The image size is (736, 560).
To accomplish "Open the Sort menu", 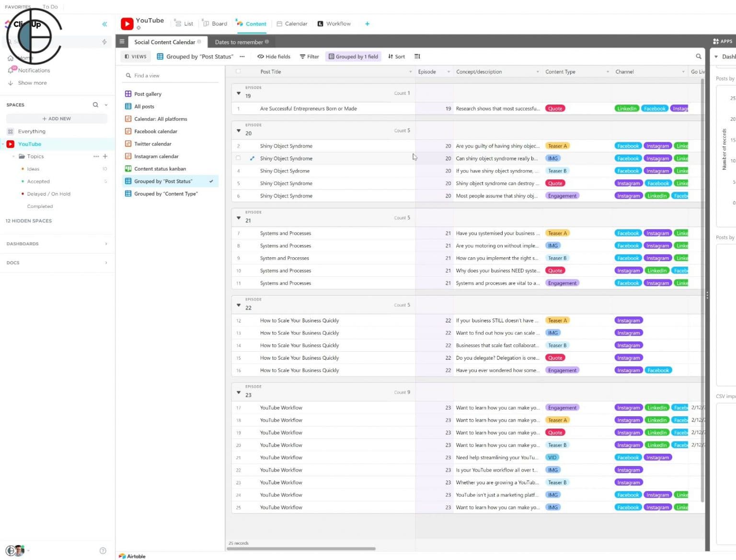I will point(396,56).
